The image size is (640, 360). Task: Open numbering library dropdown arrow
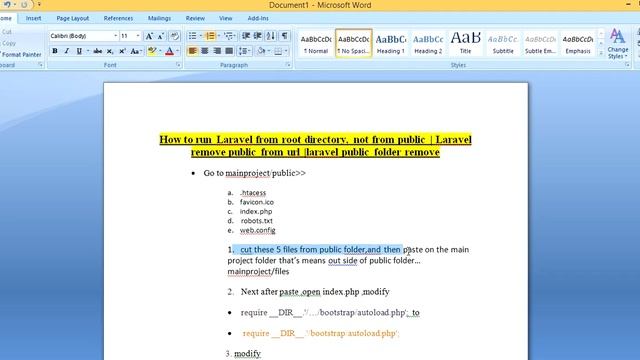click(x=218, y=36)
